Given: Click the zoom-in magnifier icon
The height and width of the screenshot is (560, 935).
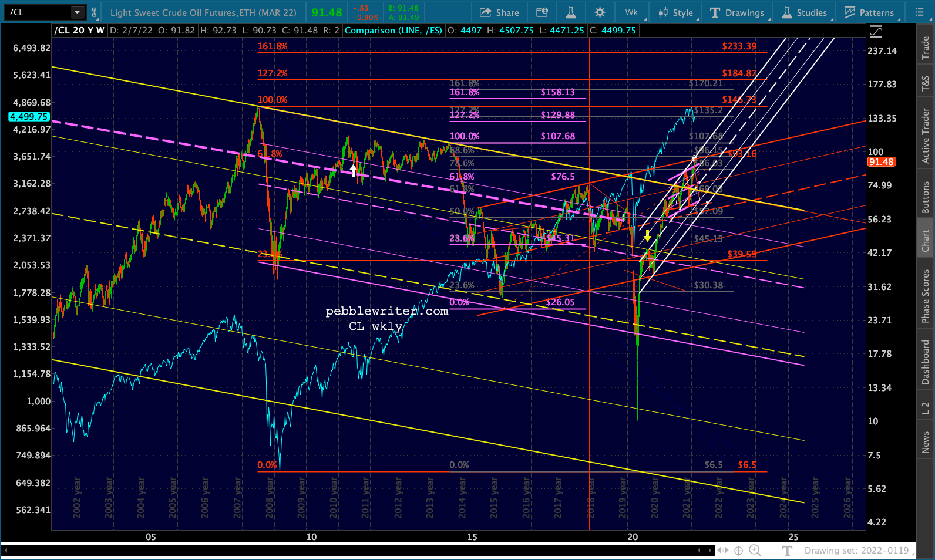Looking at the screenshot, I should click(x=755, y=551).
